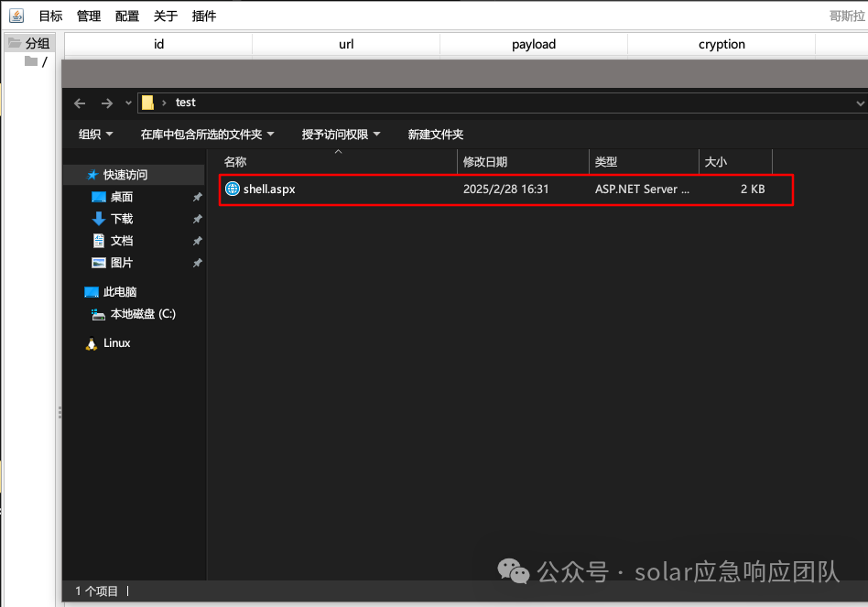The image size is (868, 607).
Task: Click the payload column header
Action: (534, 44)
